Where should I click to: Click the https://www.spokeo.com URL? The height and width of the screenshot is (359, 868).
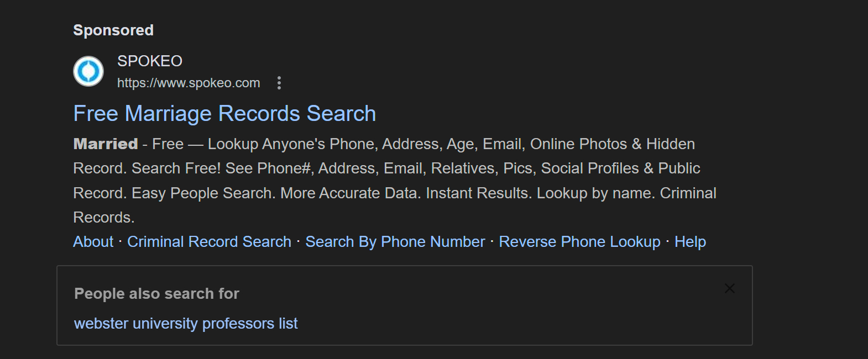tap(189, 82)
